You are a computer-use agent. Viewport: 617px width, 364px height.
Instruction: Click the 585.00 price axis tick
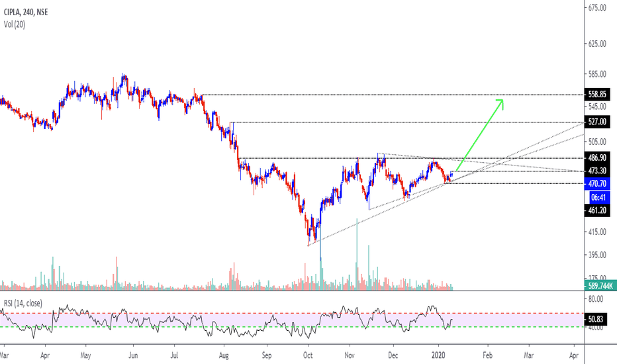(x=597, y=74)
